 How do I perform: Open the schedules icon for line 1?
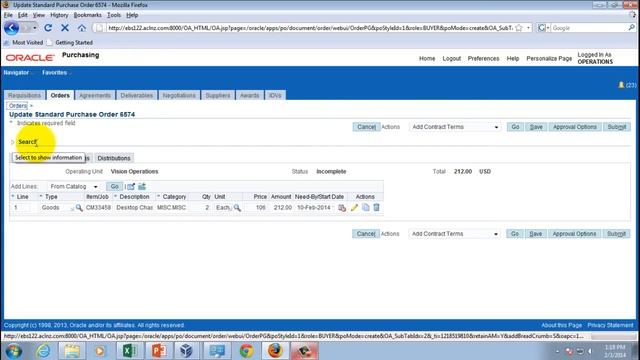342,208
